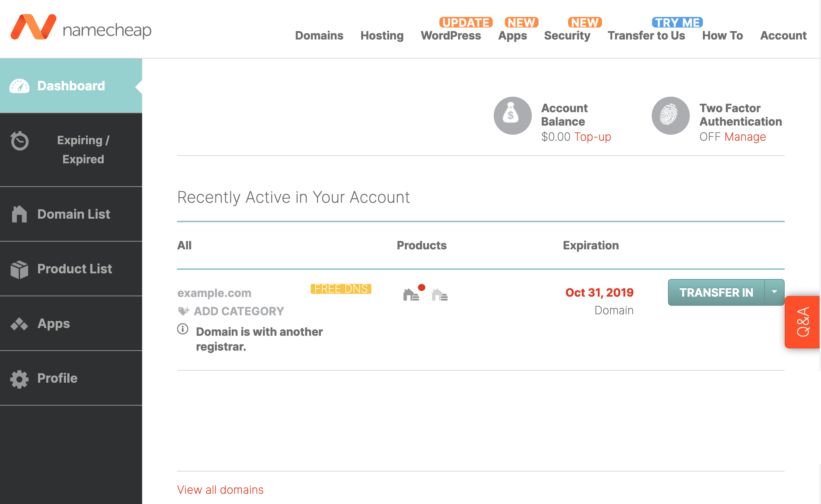This screenshot has height=504, width=821.
Task: Open the Hosting menu
Action: tap(382, 36)
